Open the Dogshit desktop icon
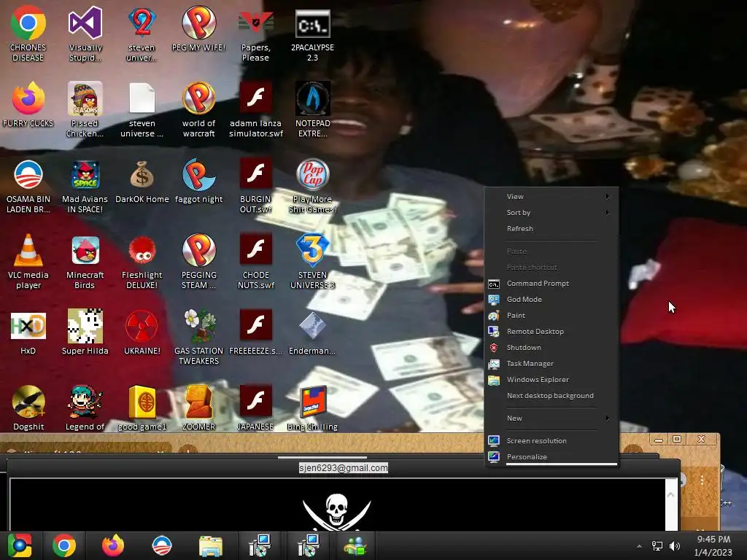This screenshot has width=747, height=560. click(x=28, y=408)
